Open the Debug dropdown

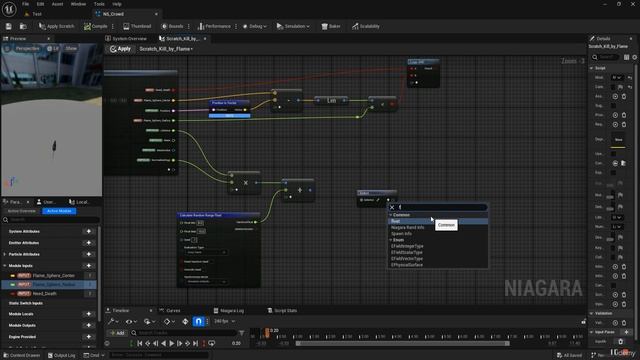tap(255, 26)
